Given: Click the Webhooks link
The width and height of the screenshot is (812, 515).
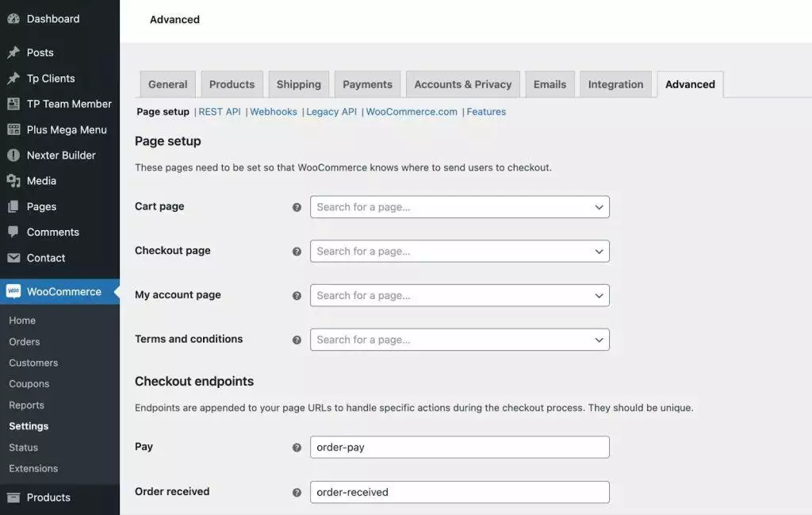Looking at the screenshot, I should (274, 111).
